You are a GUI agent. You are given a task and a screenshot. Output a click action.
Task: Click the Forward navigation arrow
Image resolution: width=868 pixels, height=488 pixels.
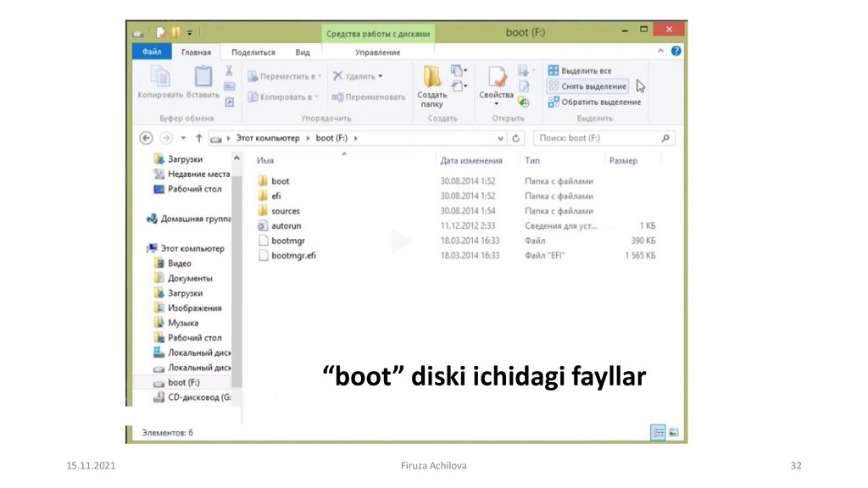pyautogui.click(x=165, y=138)
